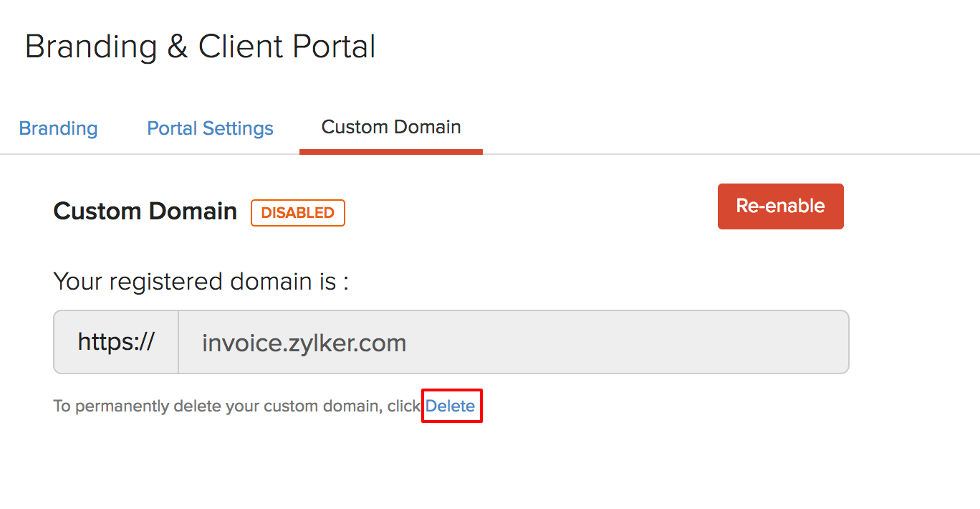
Task: Click the 'Your registered domain is' label
Action: [201, 281]
